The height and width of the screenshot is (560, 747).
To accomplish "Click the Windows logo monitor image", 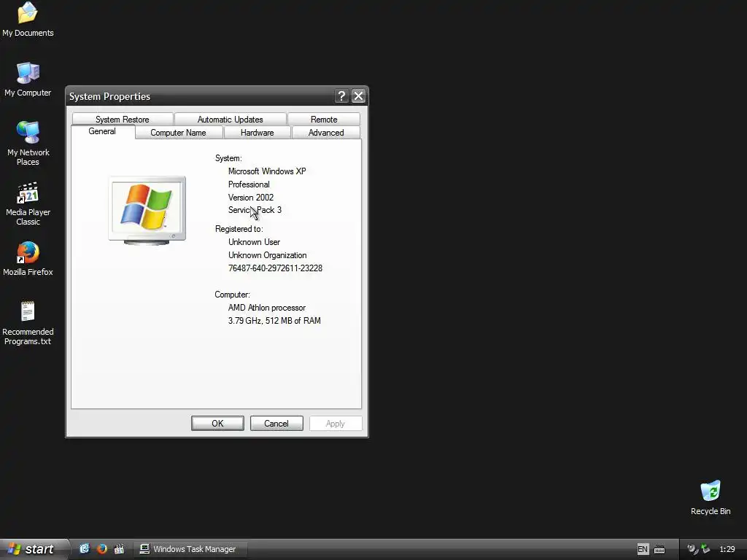I will coord(147,211).
